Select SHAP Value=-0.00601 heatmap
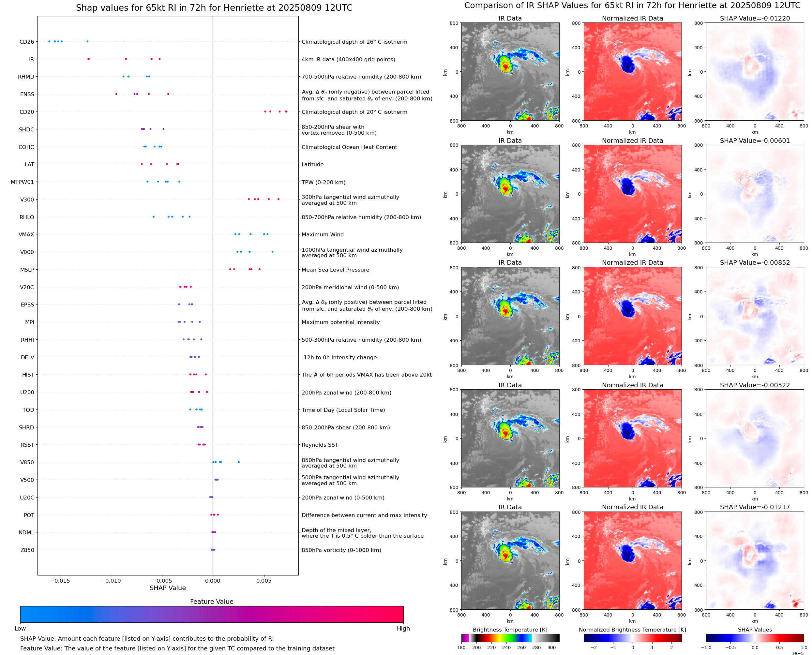The image size is (812, 655). 755,194
